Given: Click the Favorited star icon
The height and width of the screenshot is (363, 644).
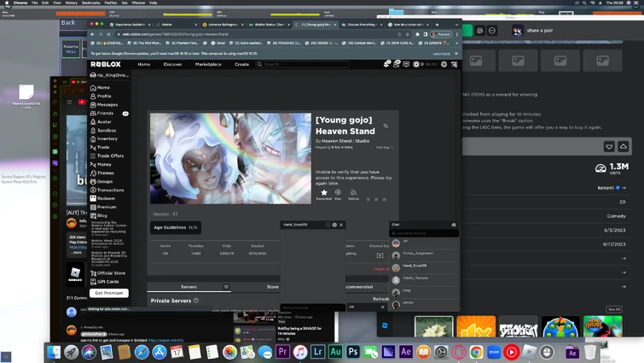Looking at the screenshot, I should pos(324,193).
